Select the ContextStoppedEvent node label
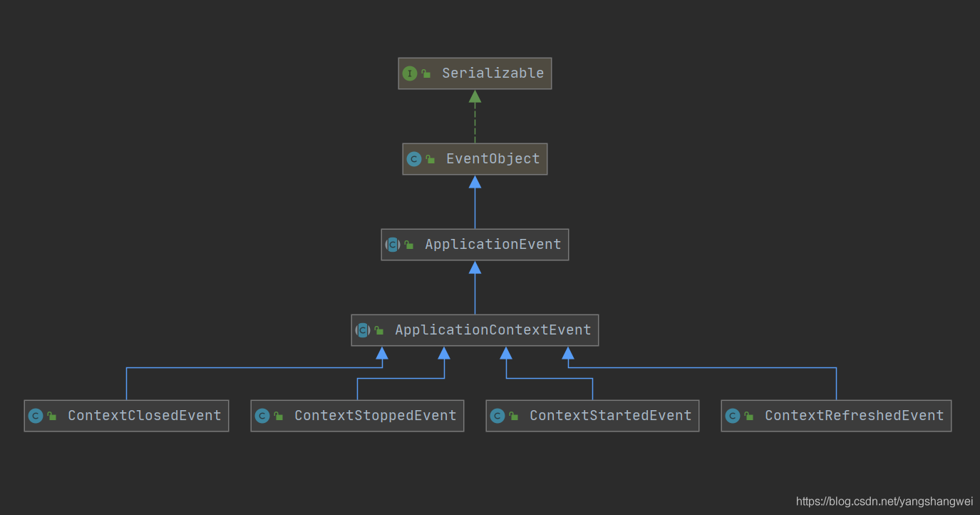The width and height of the screenshot is (980, 515). click(375, 416)
